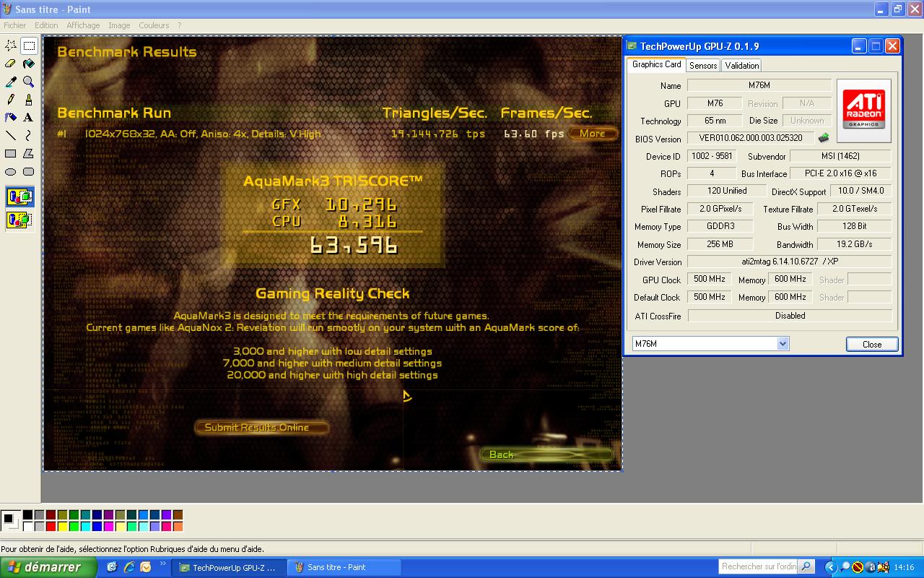Click the Bandwidth 19.2 GB/s value
The image size is (924, 578).
coord(855,244)
